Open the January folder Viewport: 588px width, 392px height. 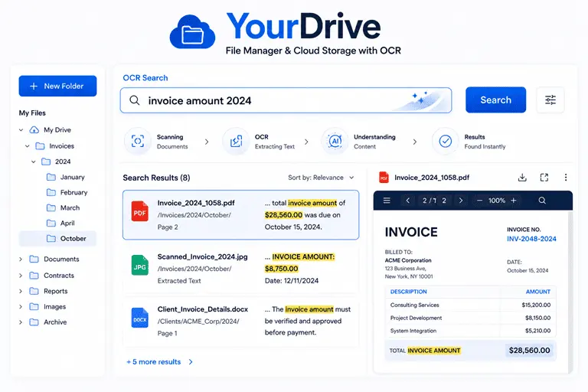pos(66,177)
